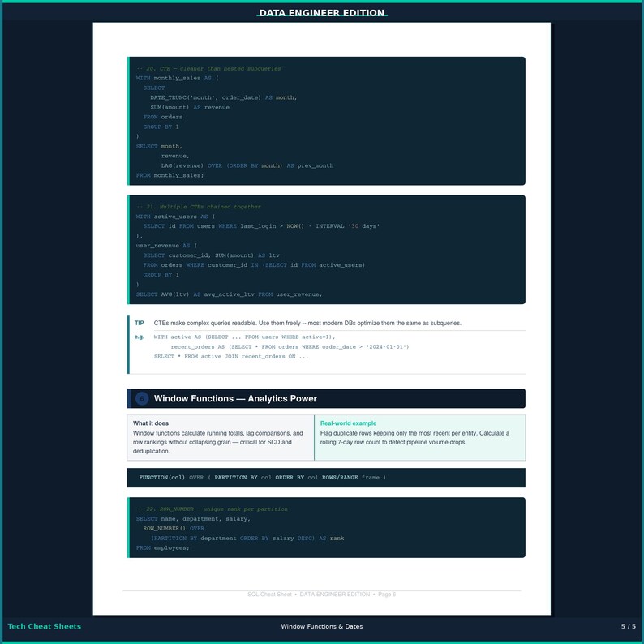The image size is (644, 644).
Task: Click the 'FROM employees;' line
Action: tap(163, 548)
